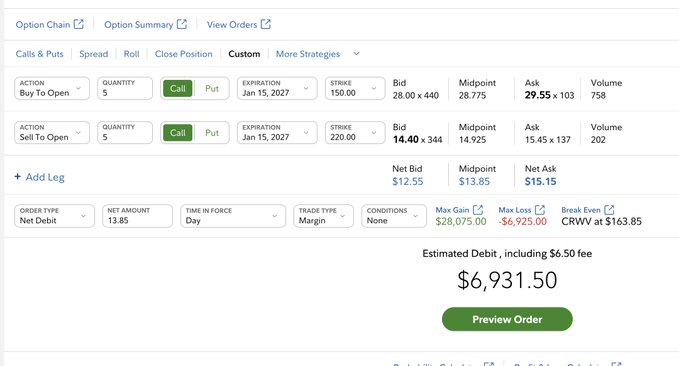Select Put for the 220.00 strike leg
The height and width of the screenshot is (366, 679).
tap(212, 133)
